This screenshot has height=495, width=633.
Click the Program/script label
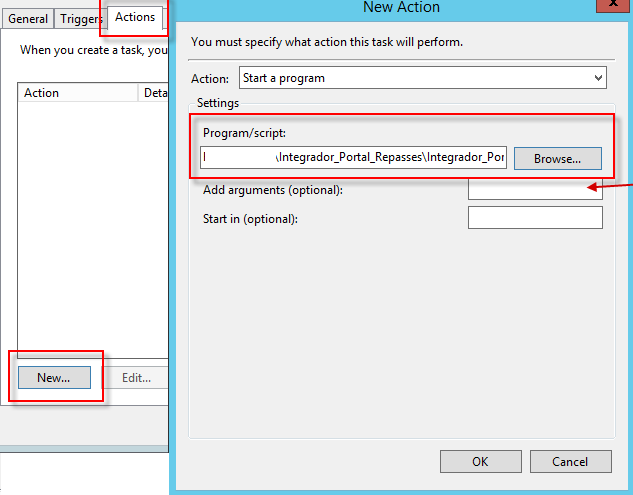tap(245, 133)
